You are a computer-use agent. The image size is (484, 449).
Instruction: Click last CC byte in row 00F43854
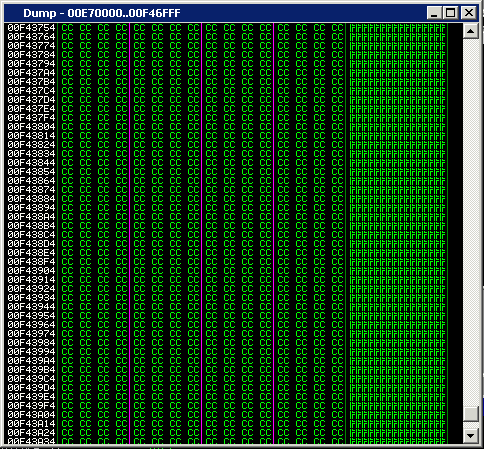337,172
